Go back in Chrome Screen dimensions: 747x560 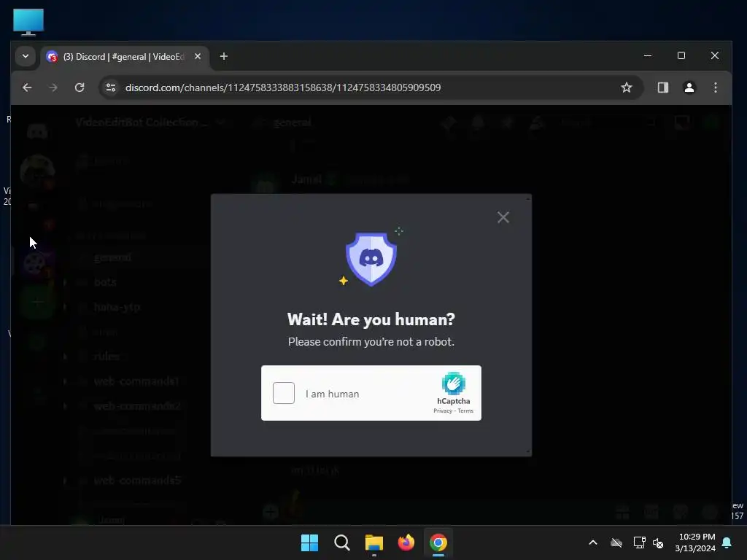27,87
